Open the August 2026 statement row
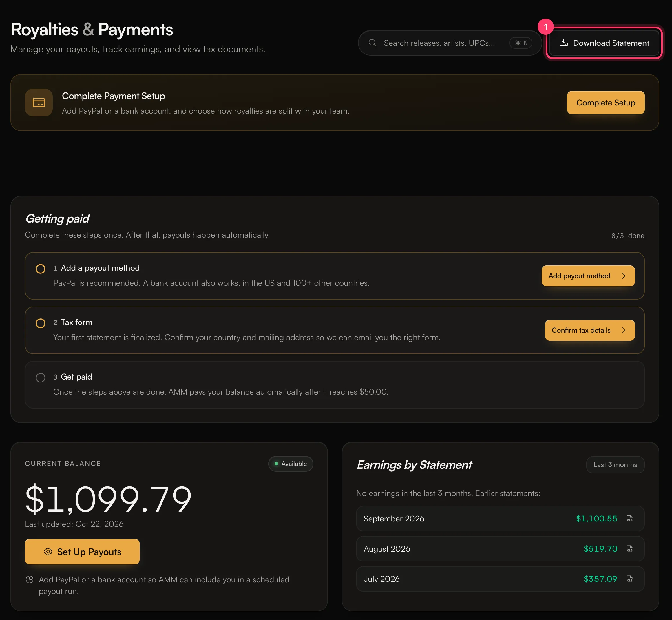Viewport: 672px width, 620px height. point(500,548)
